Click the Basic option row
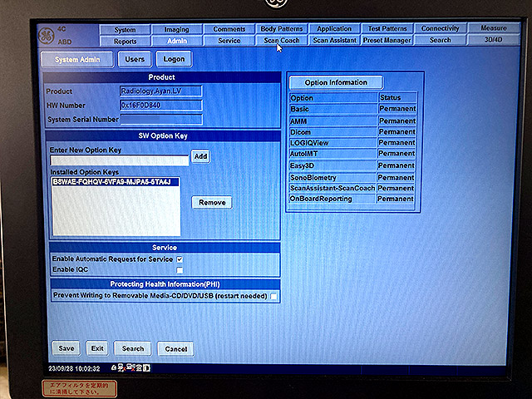 click(x=352, y=109)
